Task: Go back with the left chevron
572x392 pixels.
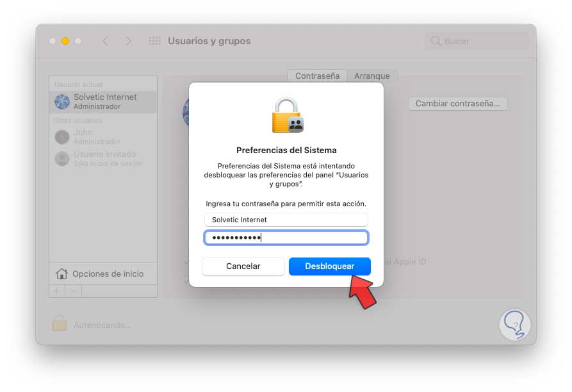Action: point(105,41)
